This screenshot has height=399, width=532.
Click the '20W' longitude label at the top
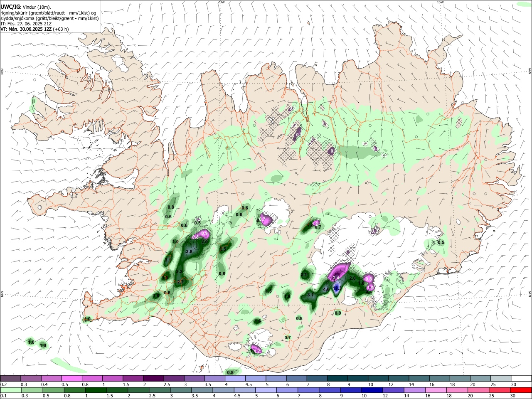click(221, 2)
